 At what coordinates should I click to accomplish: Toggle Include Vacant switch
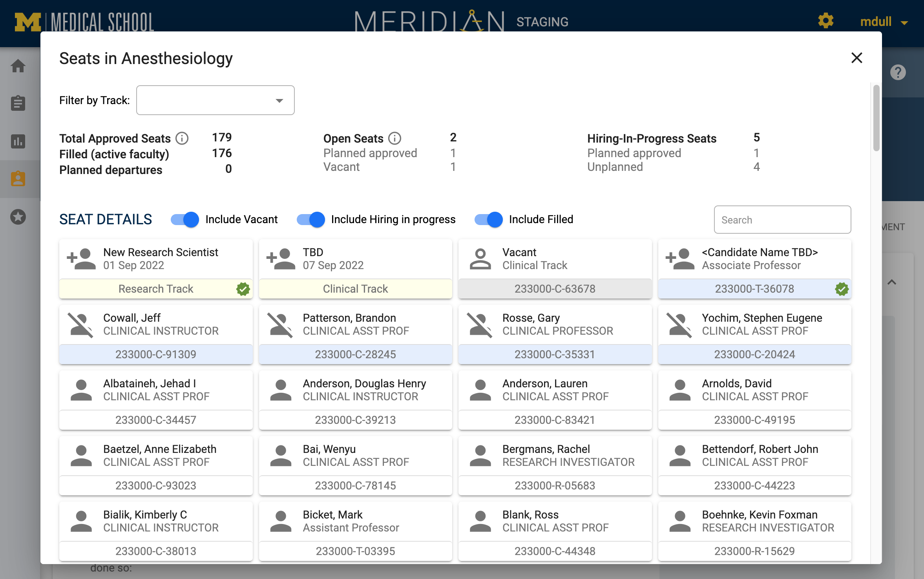(185, 219)
